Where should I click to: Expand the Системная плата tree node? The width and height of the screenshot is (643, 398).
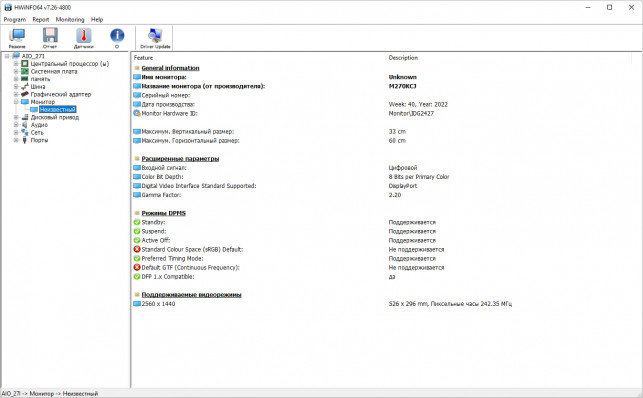[x=16, y=71]
